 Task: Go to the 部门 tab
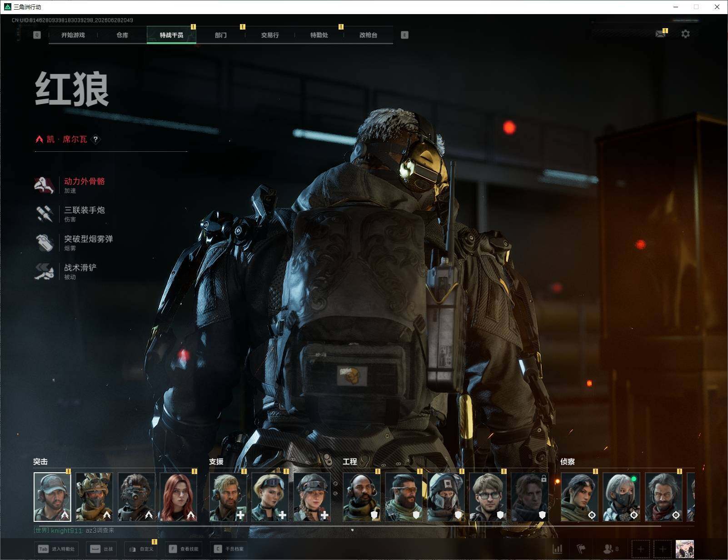pos(221,35)
